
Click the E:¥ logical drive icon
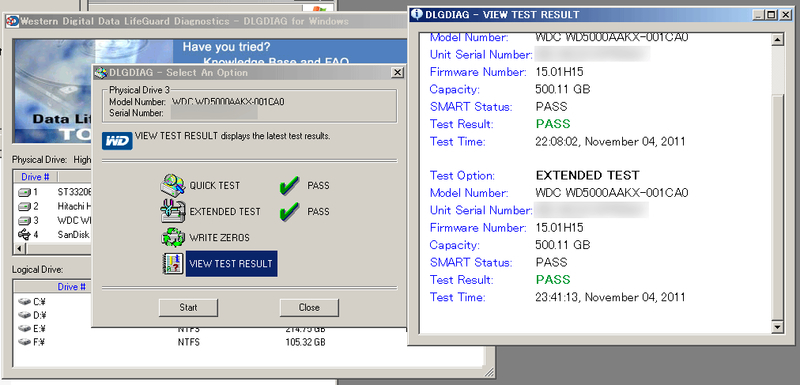[x=24, y=328]
